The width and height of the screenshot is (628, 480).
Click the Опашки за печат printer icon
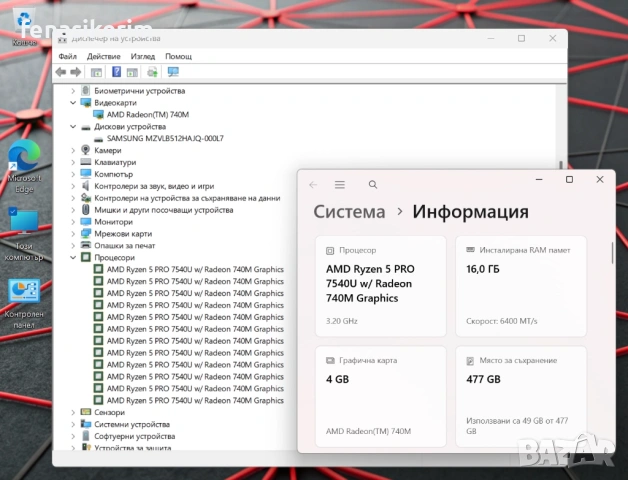86,245
